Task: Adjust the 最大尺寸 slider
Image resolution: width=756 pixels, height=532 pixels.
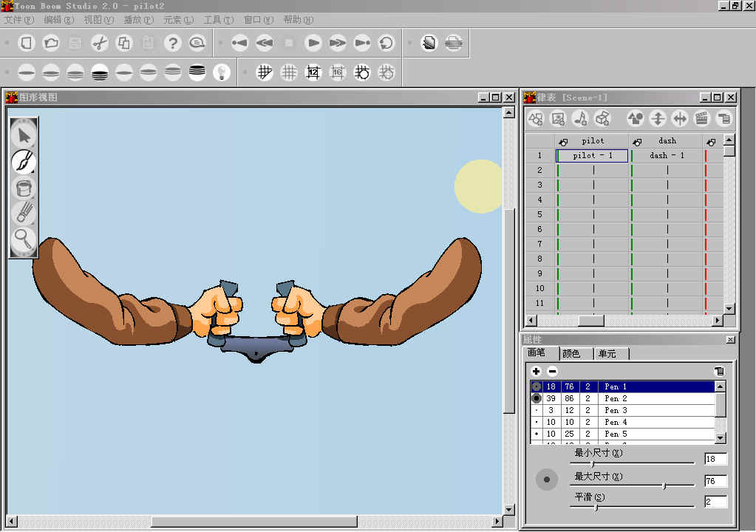Action: 664,485
